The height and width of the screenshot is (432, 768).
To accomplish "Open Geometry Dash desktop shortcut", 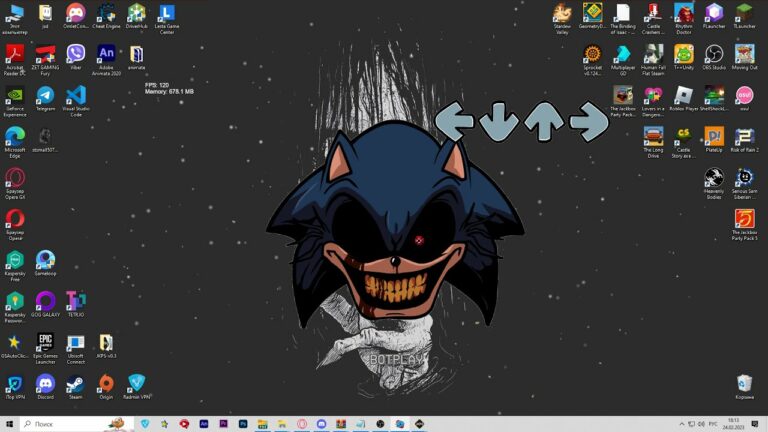I will click(593, 17).
